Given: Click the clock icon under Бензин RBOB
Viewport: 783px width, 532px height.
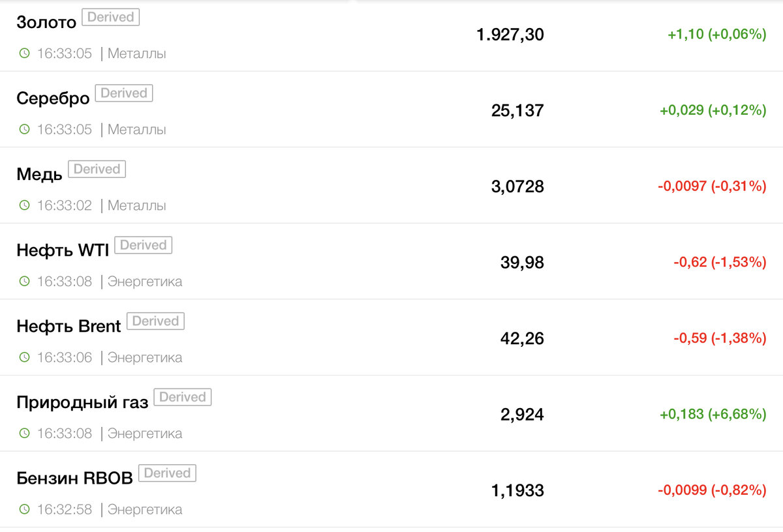Looking at the screenshot, I should pos(24,509).
